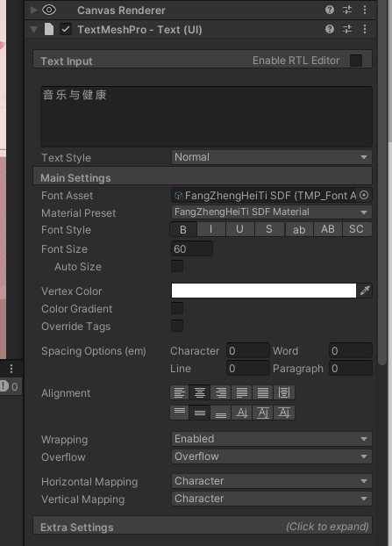Toggle Underline font style button

(x=239, y=229)
